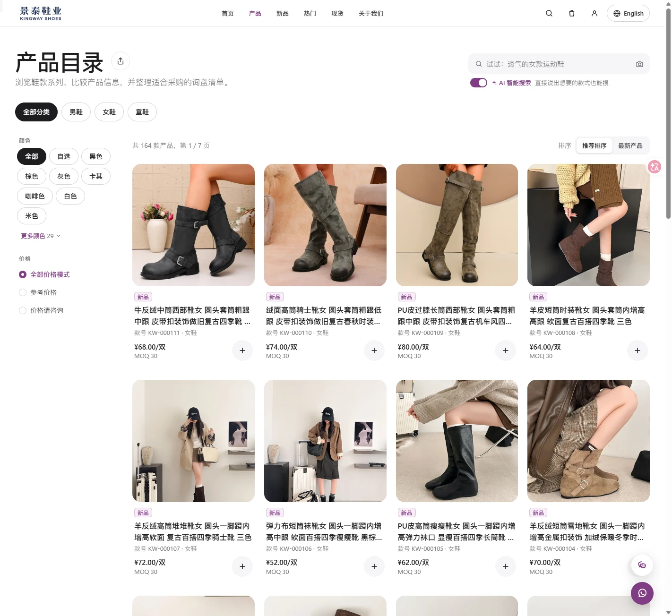Image resolution: width=672 pixels, height=616 pixels.
Task: Select the 男鞋 category button
Action: point(76,112)
